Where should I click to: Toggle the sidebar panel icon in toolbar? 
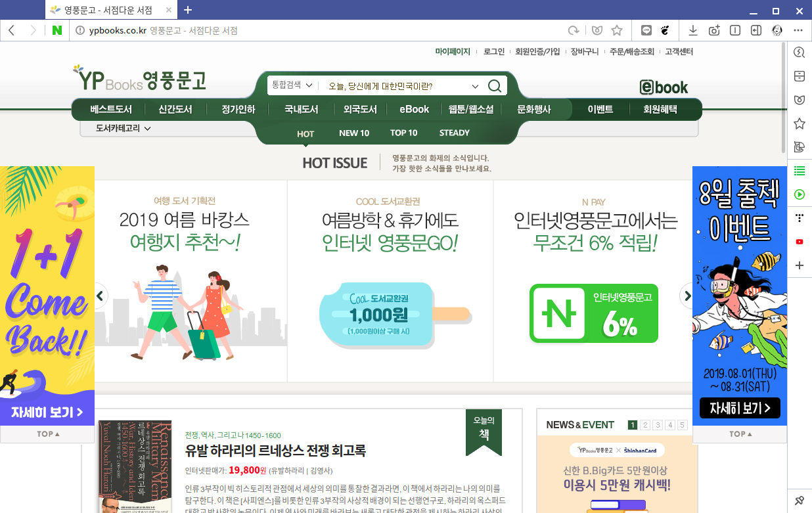[x=756, y=30]
